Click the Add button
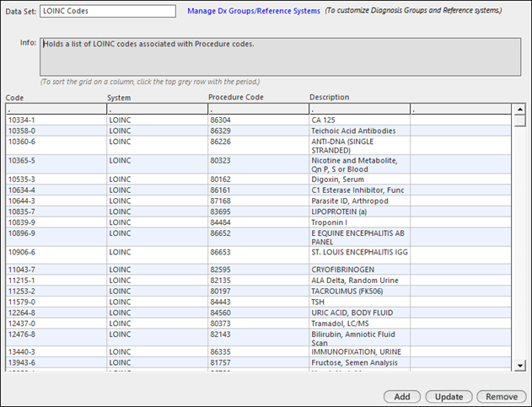The width and height of the screenshot is (532, 407). tap(402, 397)
